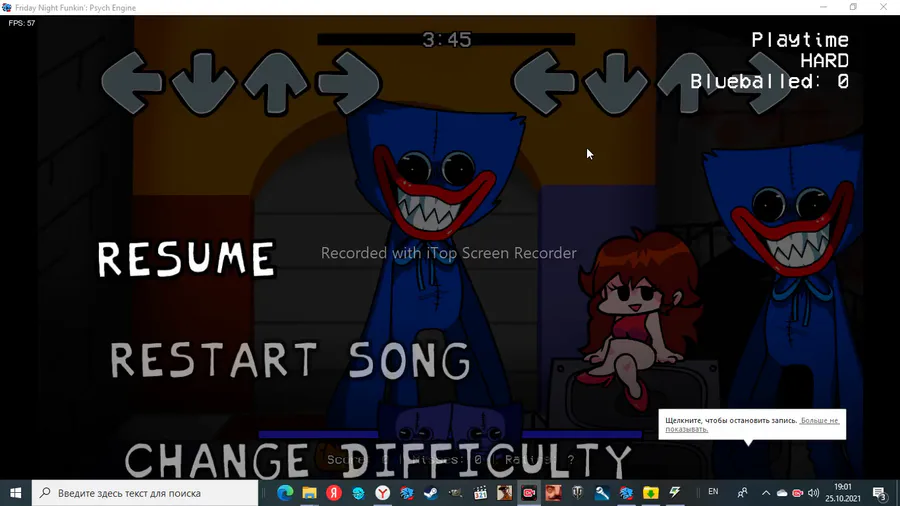Open the clapperboard video app in taskbar
900x506 pixels.
point(480,493)
